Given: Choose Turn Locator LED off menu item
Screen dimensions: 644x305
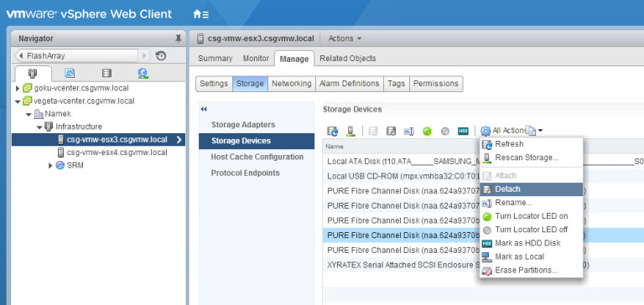Looking at the screenshot, I should coord(531,230).
